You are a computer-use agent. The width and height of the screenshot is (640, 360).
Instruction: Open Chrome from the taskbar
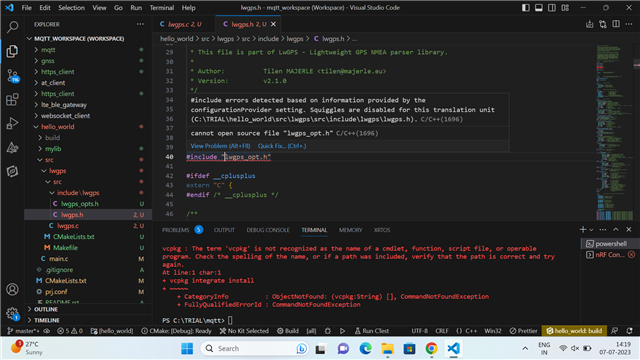pos(431,349)
